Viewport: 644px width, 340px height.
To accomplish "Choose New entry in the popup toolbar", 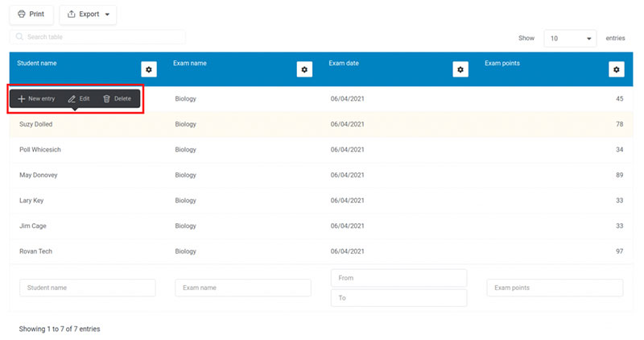I will coord(36,98).
